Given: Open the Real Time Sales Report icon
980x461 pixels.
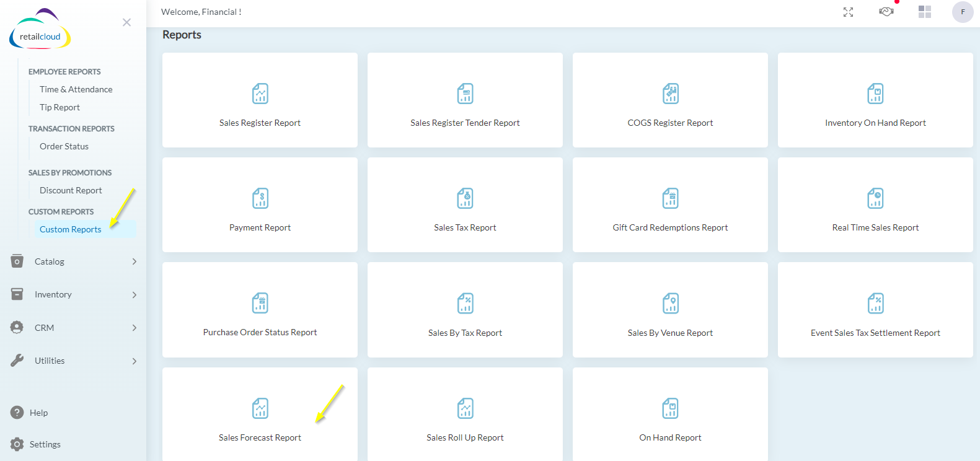Looking at the screenshot, I should pyautogui.click(x=875, y=198).
